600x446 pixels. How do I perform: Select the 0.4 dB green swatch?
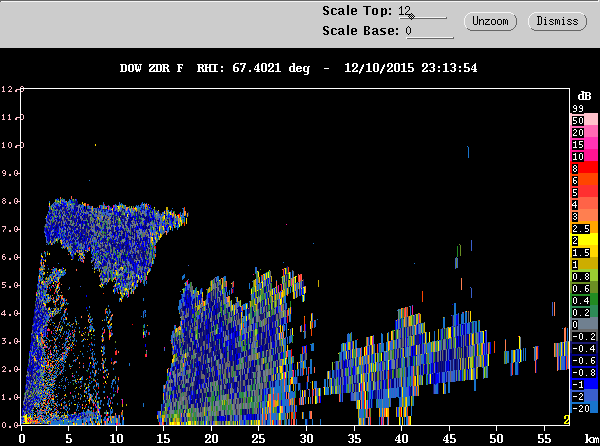(584, 301)
